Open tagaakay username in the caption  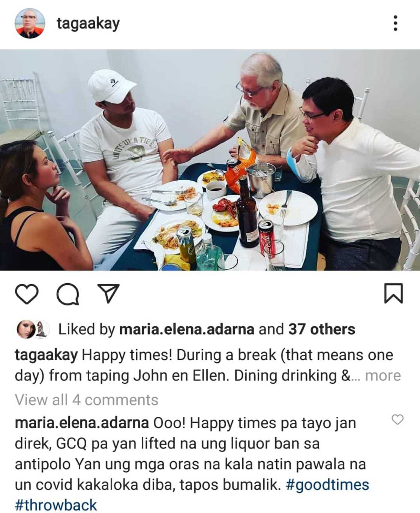point(46,355)
